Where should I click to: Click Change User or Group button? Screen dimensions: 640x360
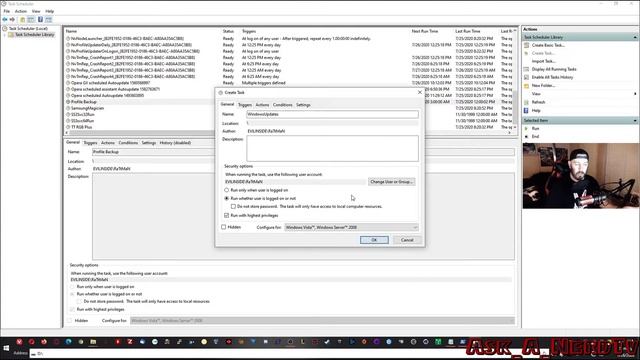(x=391, y=182)
